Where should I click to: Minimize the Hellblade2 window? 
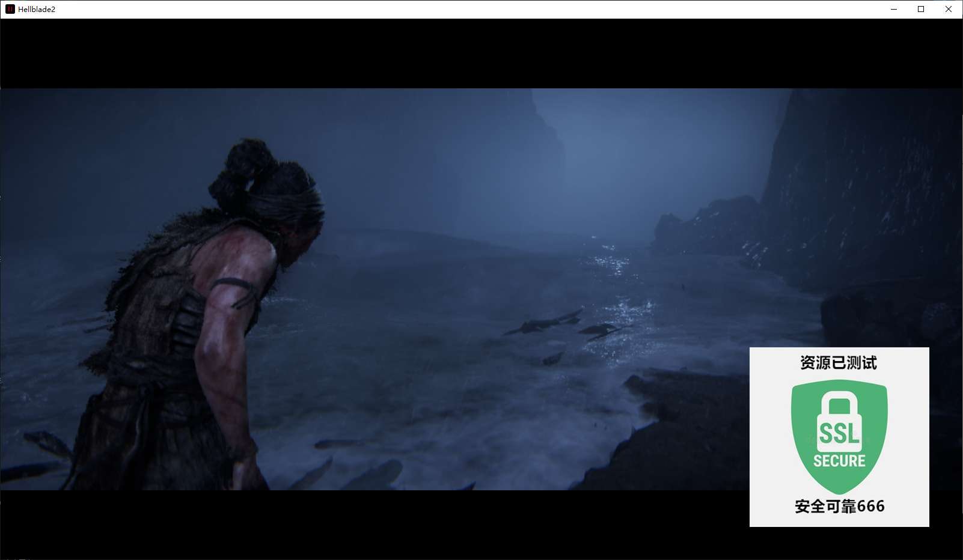click(x=894, y=9)
